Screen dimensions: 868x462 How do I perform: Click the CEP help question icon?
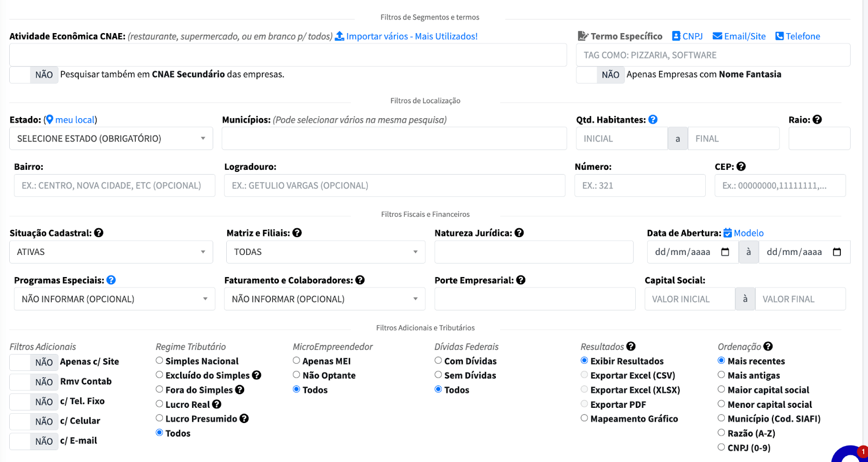(741, 166)
